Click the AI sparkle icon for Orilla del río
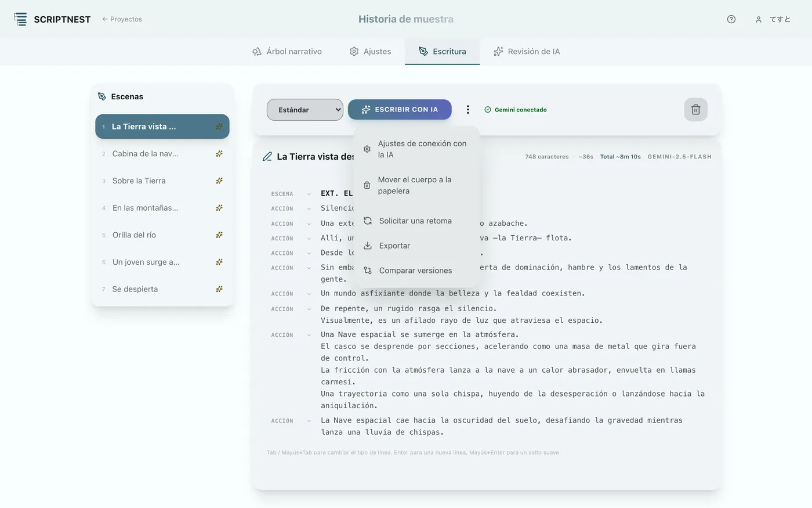Viewport: 812px width, 508px height. 219,235
